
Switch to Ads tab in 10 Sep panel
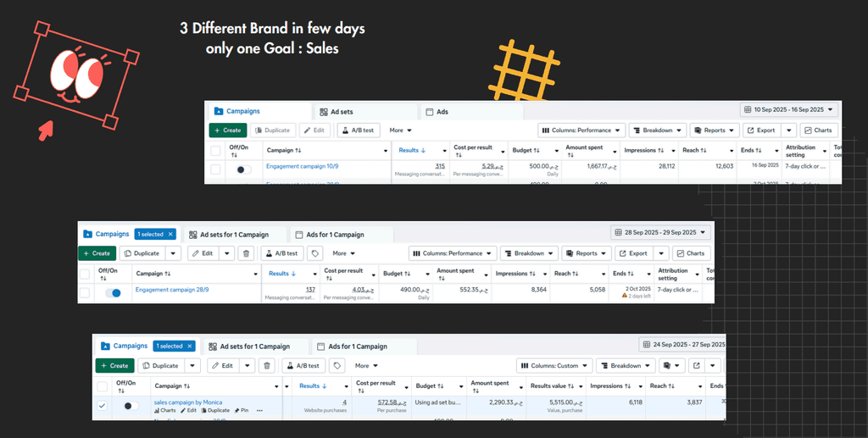(x=471, y=112)
